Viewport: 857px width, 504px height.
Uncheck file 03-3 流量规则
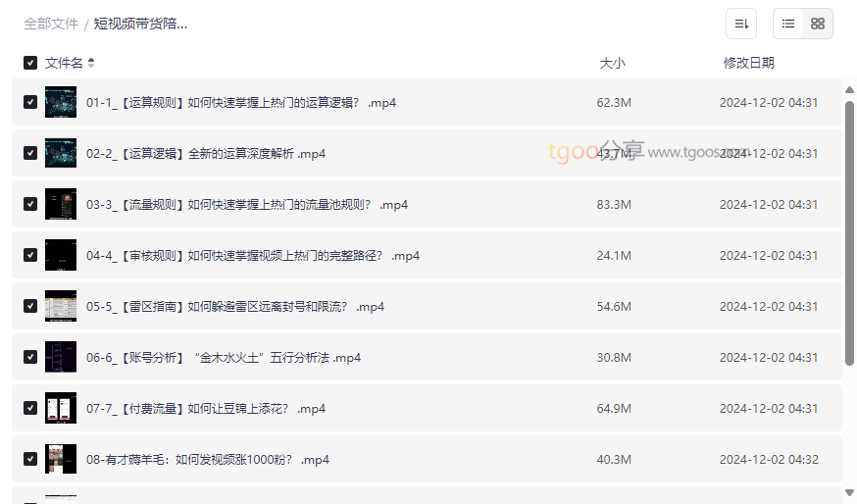(30, 204)
